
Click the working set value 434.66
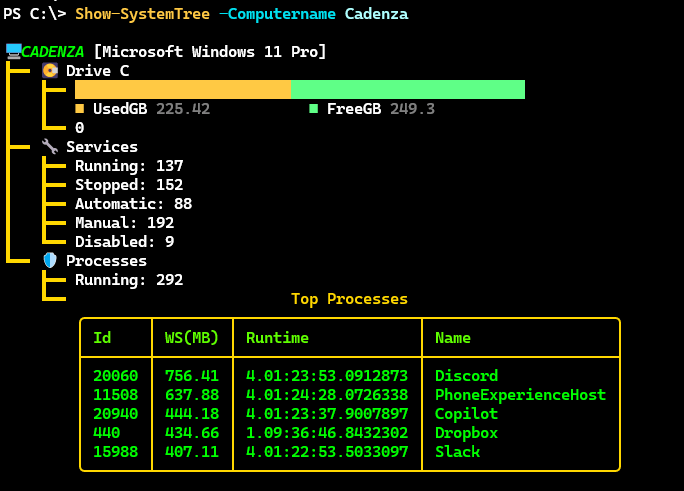click(x=192, y=433)
